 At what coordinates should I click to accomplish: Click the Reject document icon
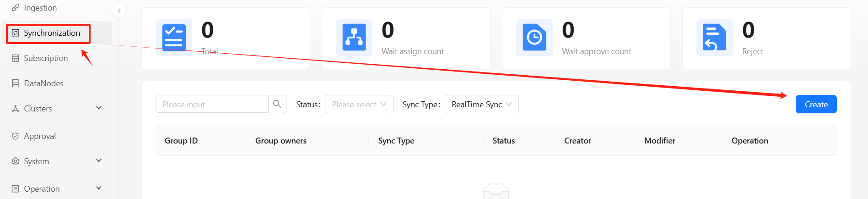point(714,38)
